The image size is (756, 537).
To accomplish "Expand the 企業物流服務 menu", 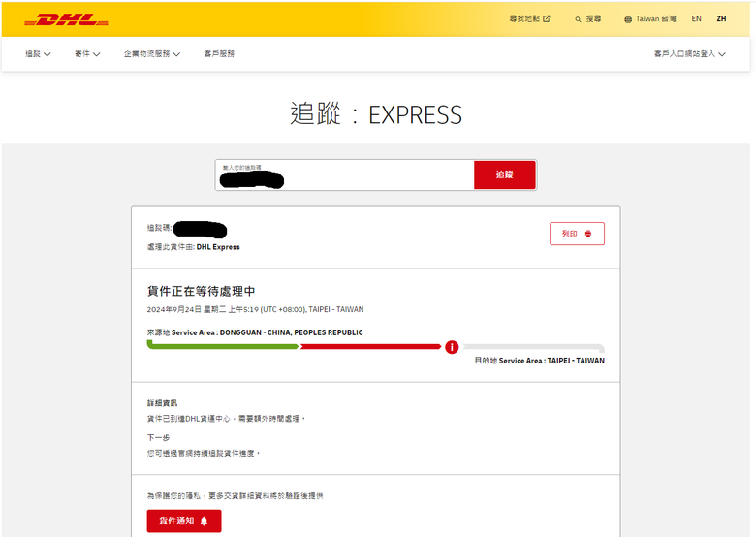I will 152,54.
